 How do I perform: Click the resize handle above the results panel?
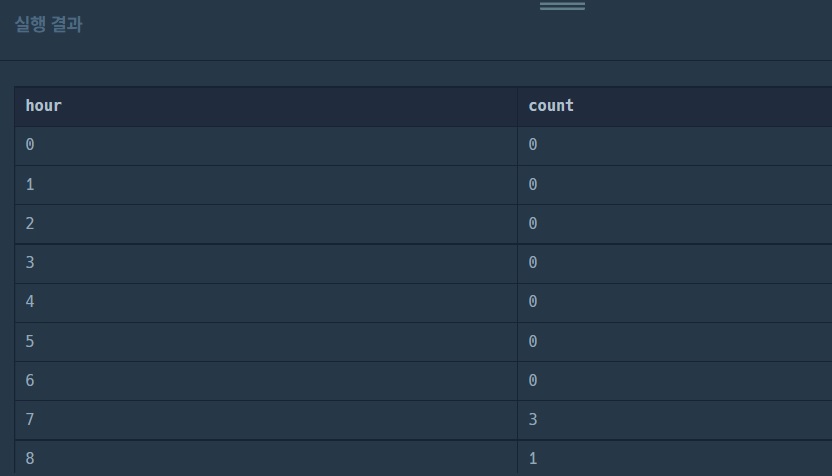562,6
